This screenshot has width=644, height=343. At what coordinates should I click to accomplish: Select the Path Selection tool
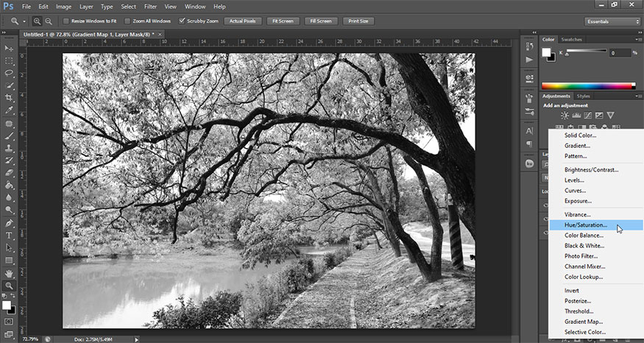click(x=9, y=248)
